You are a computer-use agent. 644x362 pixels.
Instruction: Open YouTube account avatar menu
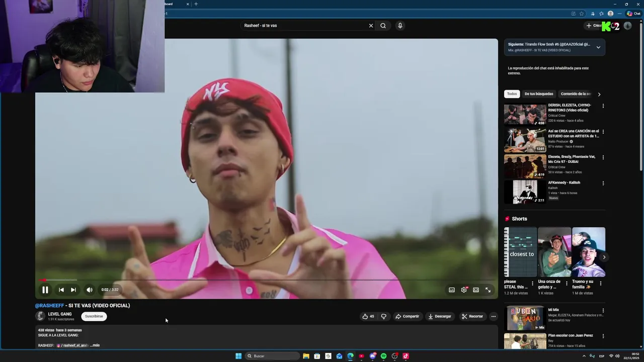click(627, 26)
